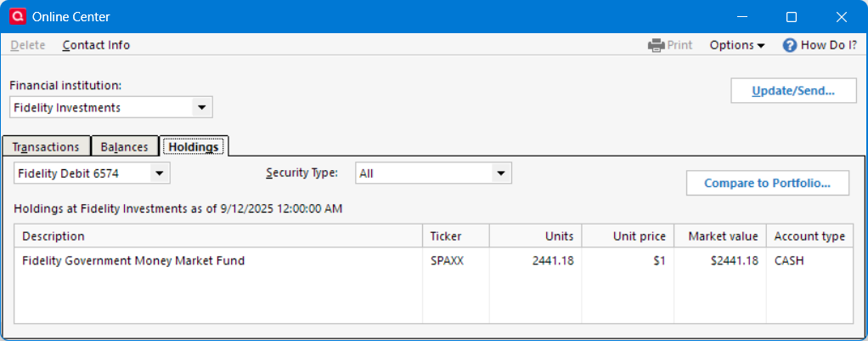Click the Delete menu item
This screenshot has height=341, width=868.
coord(28,45)
